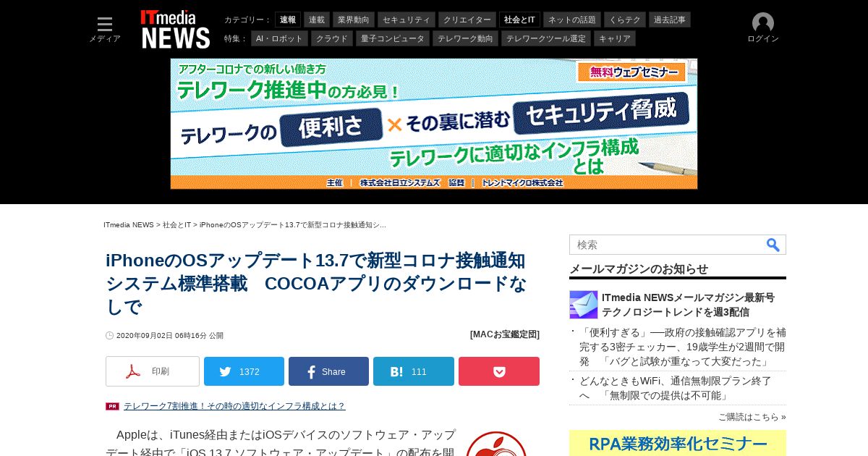This screenshot has width=868, height=456.
Task: Select the 速報 category tab
Action: pyautogui.click(x=288, y=20)
